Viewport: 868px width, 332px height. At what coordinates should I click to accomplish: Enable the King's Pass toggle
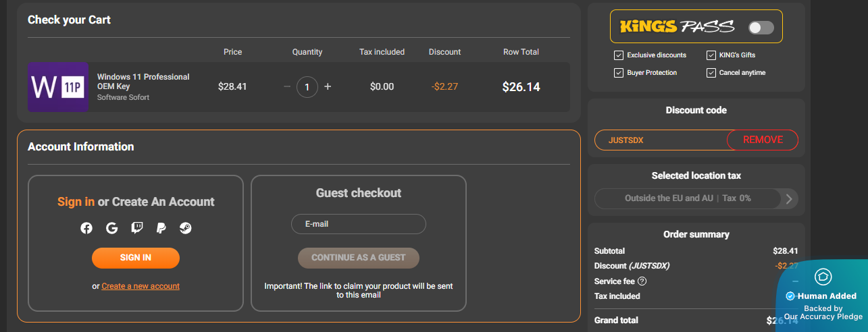point(761,27)
